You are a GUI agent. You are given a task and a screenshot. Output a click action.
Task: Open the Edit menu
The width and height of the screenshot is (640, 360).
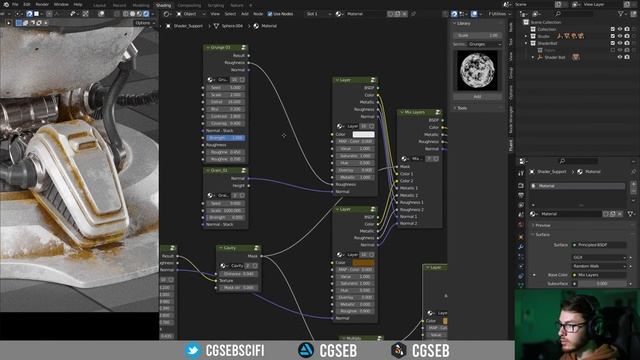click(27, 4)
